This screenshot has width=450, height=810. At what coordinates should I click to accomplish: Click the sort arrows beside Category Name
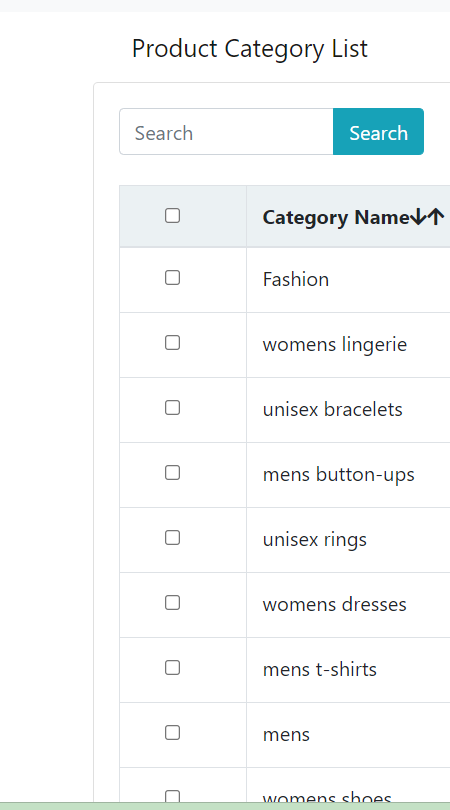point(428,217)
